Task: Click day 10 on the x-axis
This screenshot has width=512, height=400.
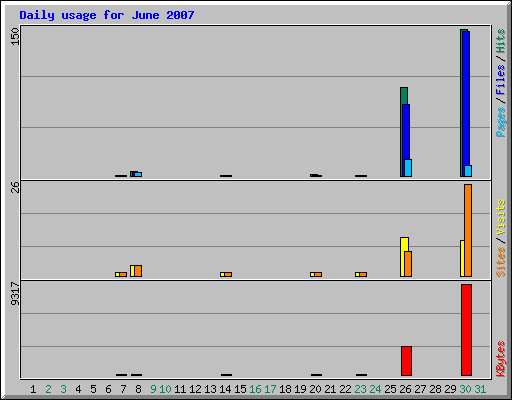Action: (x=165, y=389)
